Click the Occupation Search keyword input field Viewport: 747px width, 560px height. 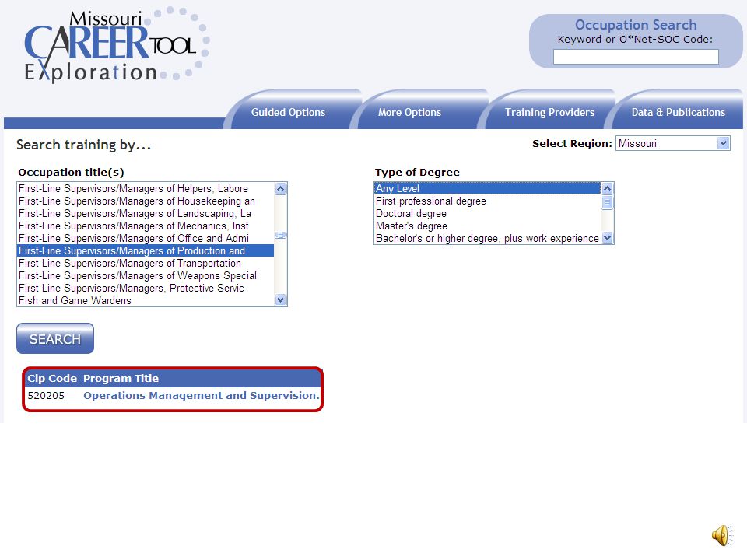coord(636,57)
